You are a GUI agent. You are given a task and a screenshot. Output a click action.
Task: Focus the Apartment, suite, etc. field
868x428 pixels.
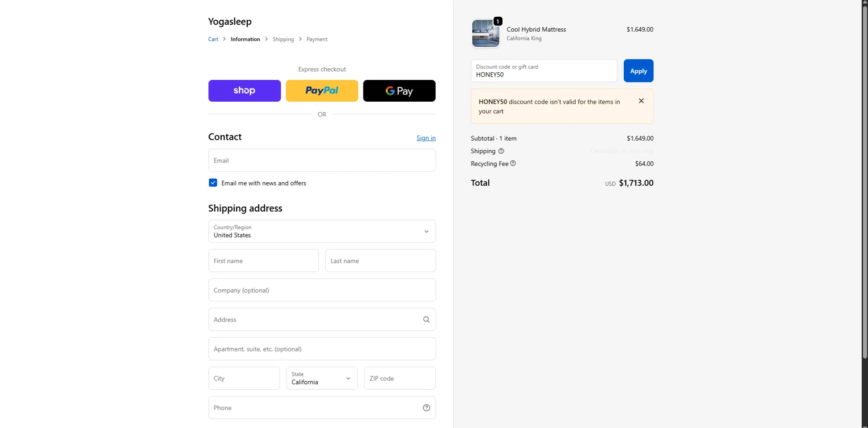(x=322, y=349)
